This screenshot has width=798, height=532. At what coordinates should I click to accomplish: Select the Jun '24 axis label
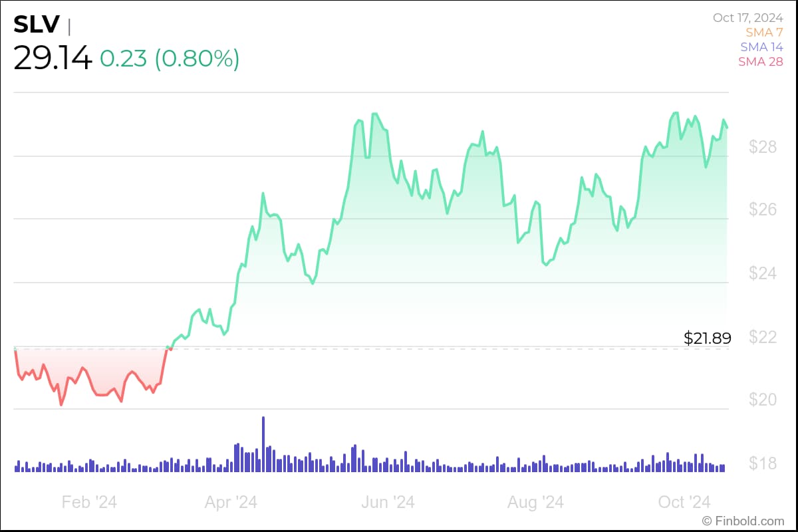[388, 502]
